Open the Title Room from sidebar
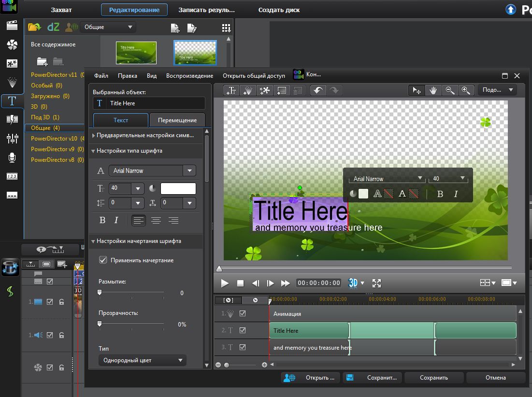 [x=12, y=101]
